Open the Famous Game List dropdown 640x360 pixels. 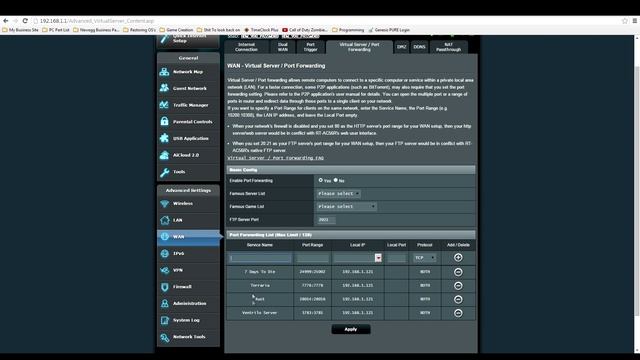pos(347,207)
